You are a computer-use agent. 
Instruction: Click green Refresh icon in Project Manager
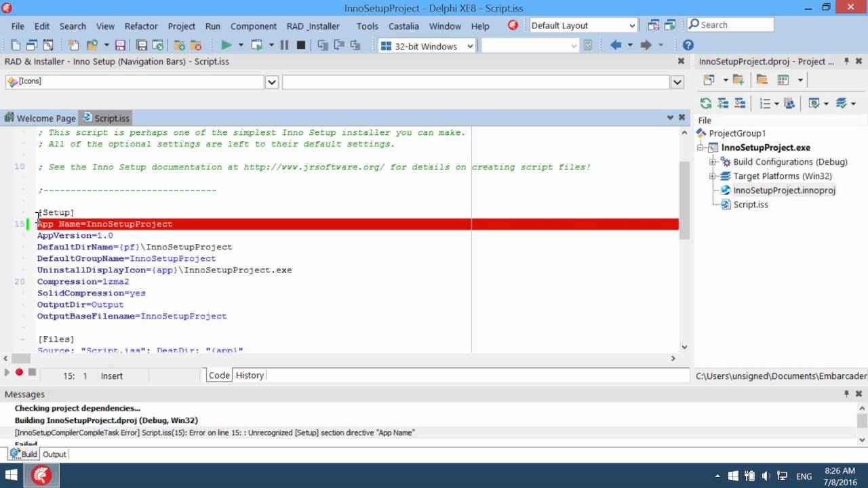coord(706,103)
